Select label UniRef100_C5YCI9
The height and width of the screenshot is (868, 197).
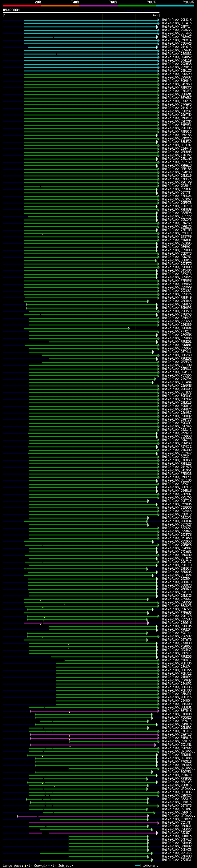tap(177, 721)
